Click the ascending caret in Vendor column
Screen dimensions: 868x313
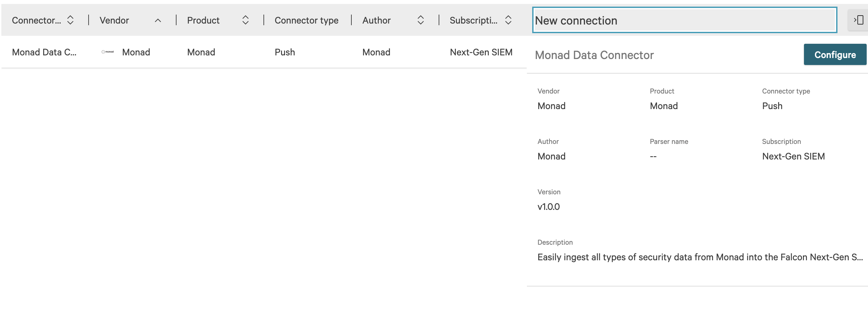[158, 21]
